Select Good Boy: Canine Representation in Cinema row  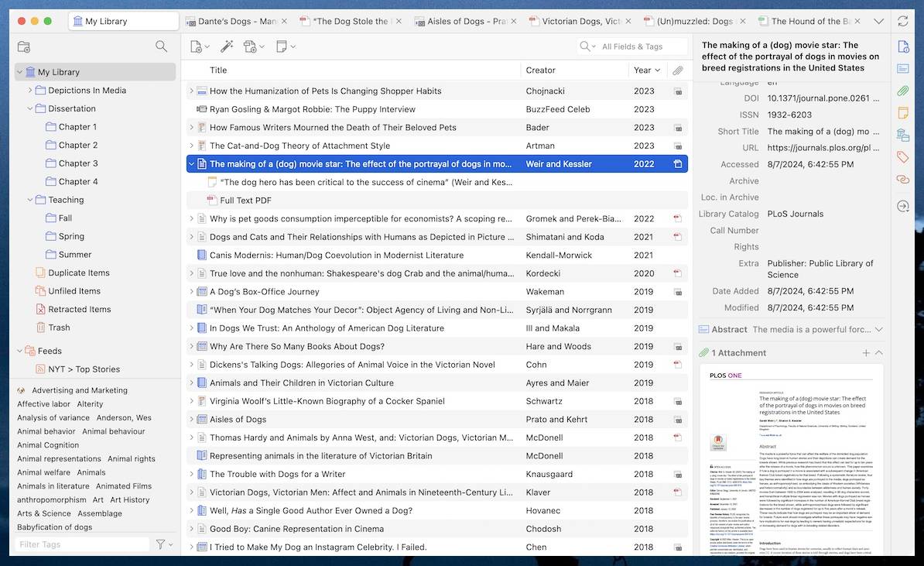tap(437, 530)
